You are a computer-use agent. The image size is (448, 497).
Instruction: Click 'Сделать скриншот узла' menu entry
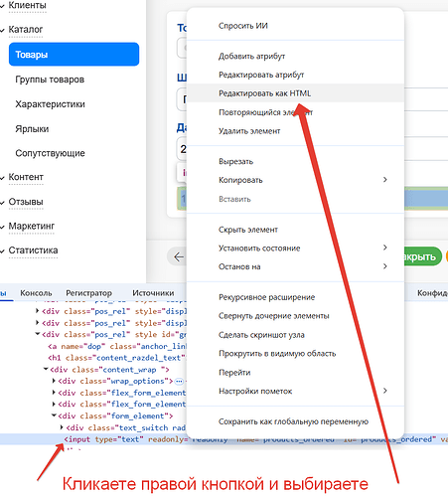click(x=261, y=335)
